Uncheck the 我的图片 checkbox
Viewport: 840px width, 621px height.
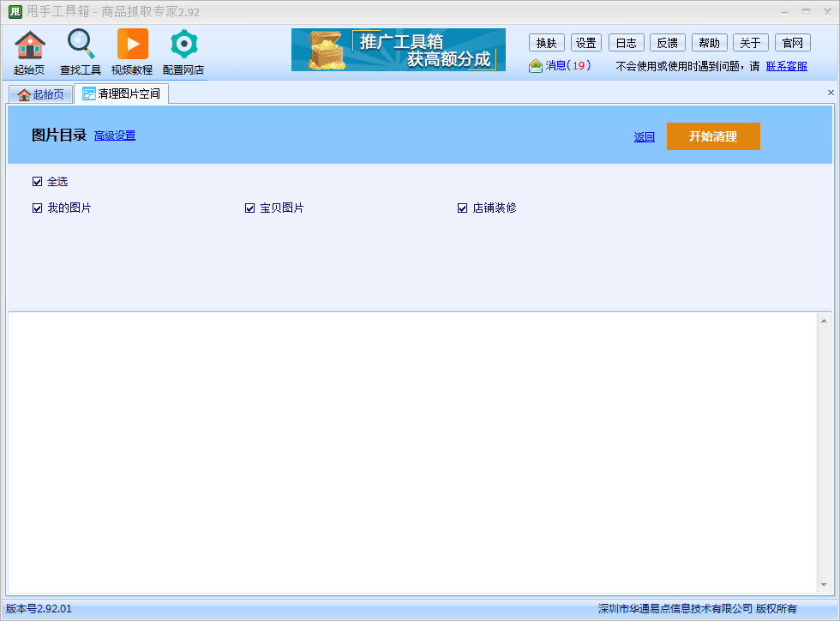tap(37, 208)
